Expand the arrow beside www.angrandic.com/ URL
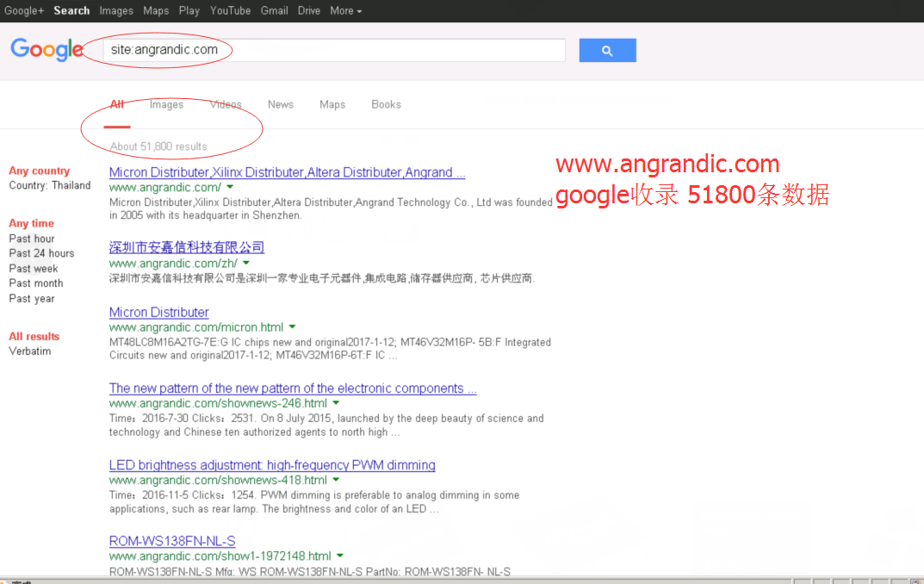Image resolution: width=924 pixels, height=584 pixels. tap(231, 187)
